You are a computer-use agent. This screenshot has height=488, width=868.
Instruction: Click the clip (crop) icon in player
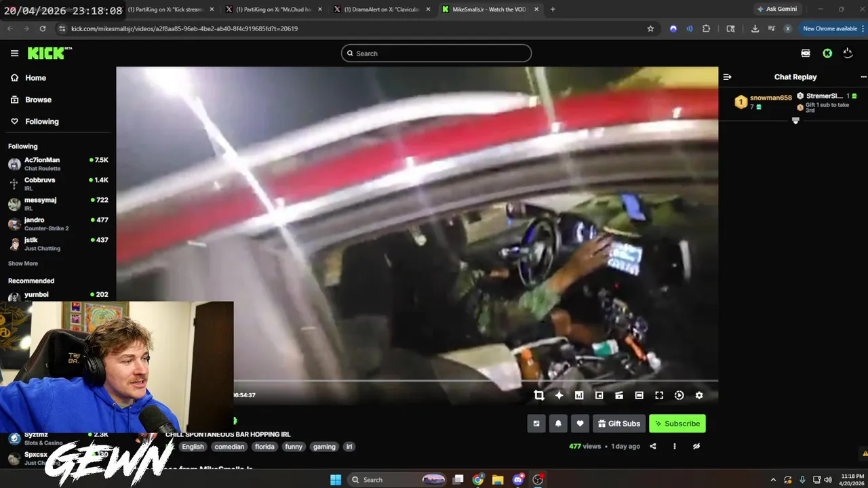[x=539, y=395]
